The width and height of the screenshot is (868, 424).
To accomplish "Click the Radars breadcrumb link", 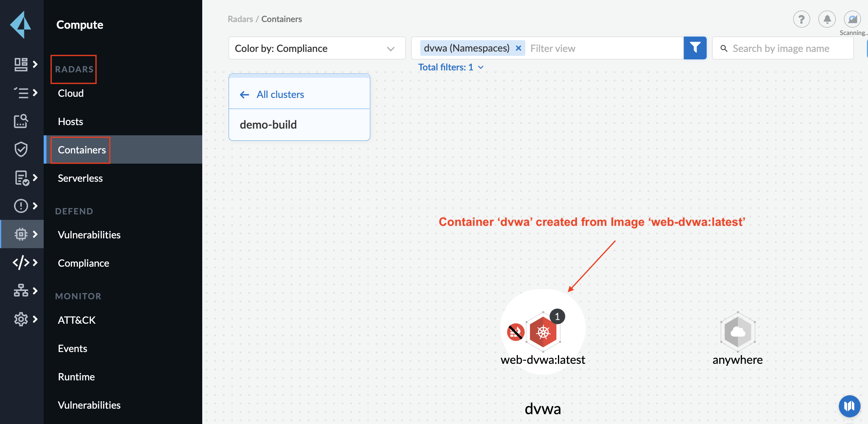I will tap(240, 19).
